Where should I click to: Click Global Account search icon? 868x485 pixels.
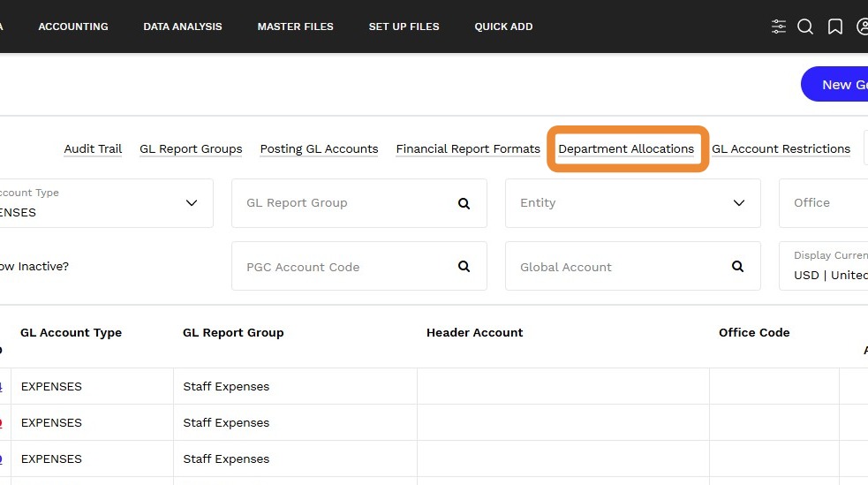[737, 266]
